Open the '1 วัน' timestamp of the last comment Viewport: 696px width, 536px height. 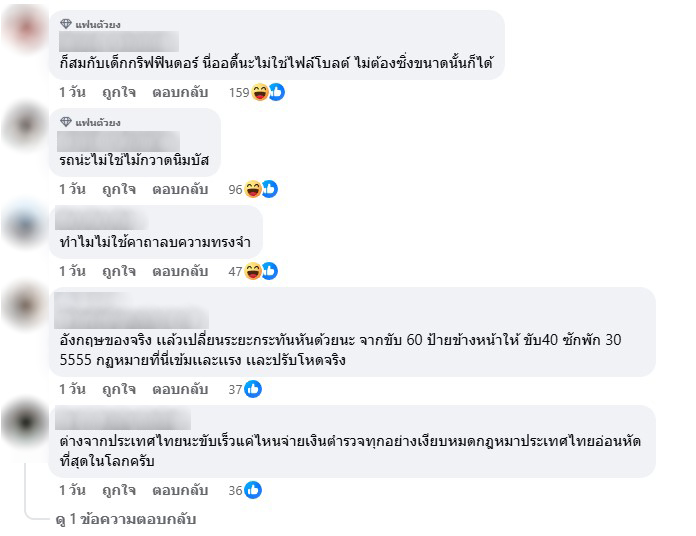(72, 490)
